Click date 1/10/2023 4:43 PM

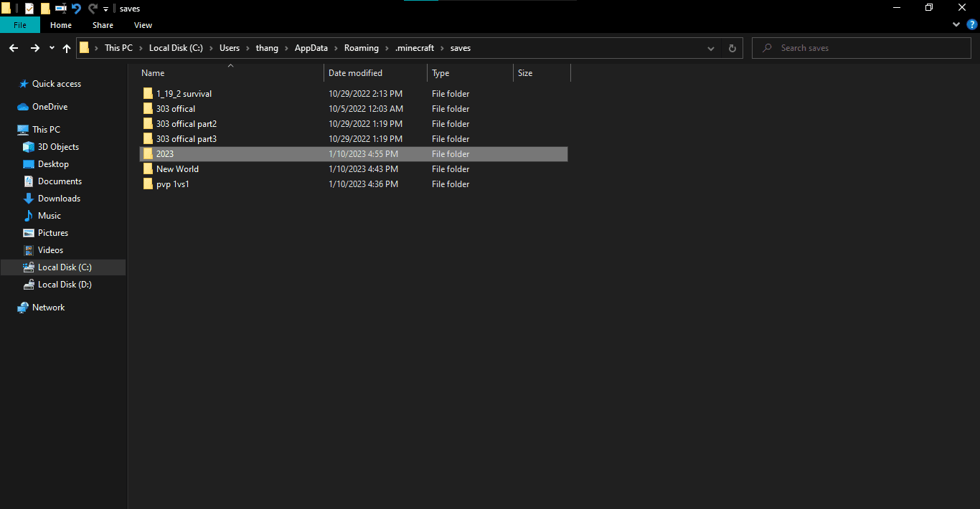[363, 169]
